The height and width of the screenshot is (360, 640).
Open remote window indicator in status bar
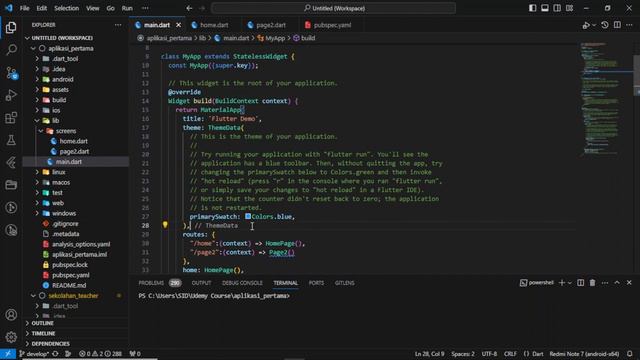pyautogui.click(x=8, y=353)
